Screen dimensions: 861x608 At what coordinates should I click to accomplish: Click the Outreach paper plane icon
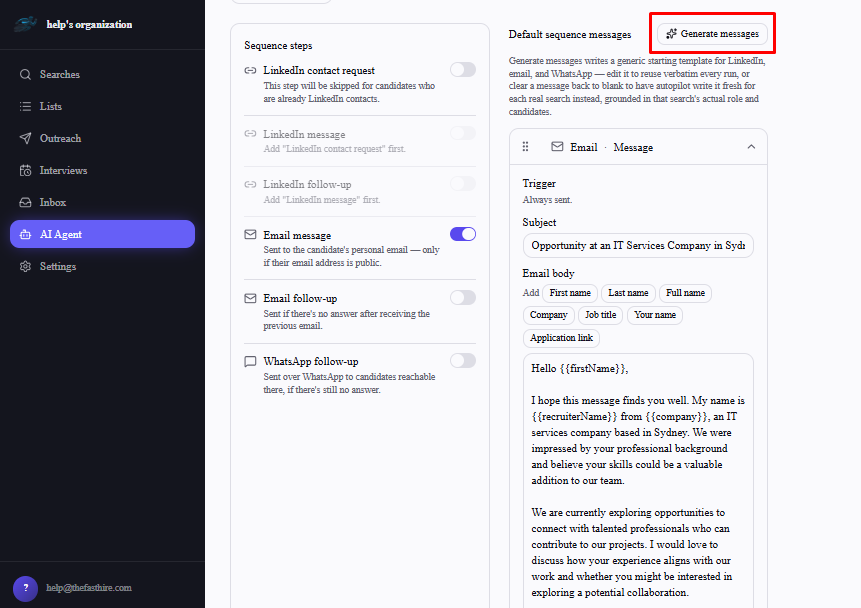(x=25, y=138)
